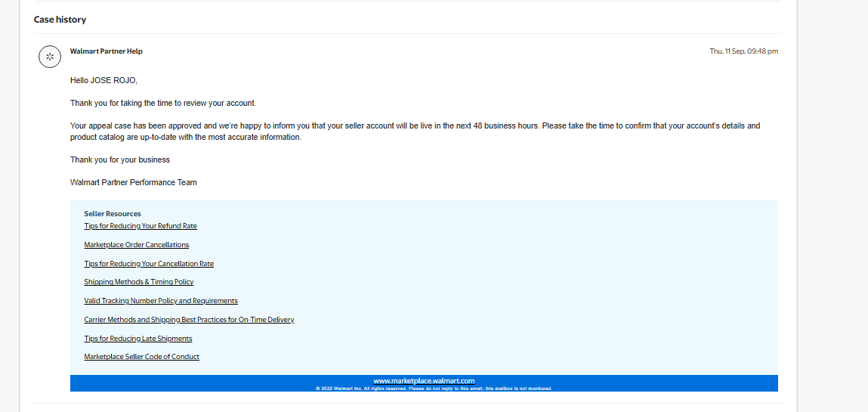Open Valid Tracking Number Policy and Requirements
Screen dimensions: 868x412
tap(161, 301)
